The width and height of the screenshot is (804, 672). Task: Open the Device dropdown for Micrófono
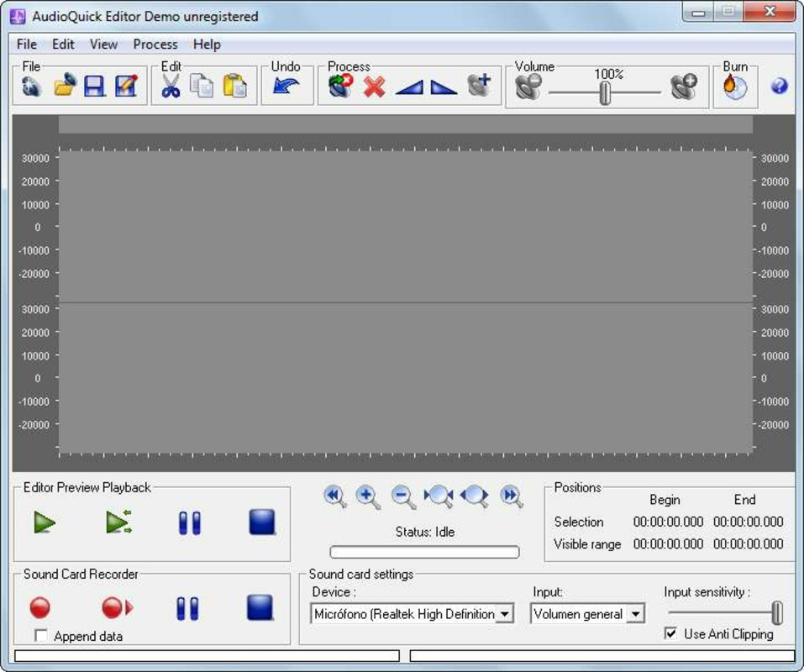[505, 613]
